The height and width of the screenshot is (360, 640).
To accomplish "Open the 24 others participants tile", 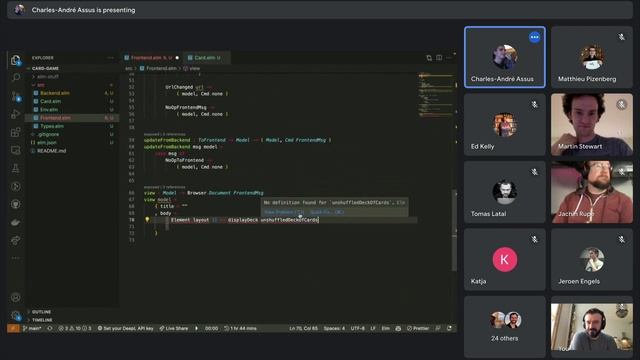I will point(505,327).
